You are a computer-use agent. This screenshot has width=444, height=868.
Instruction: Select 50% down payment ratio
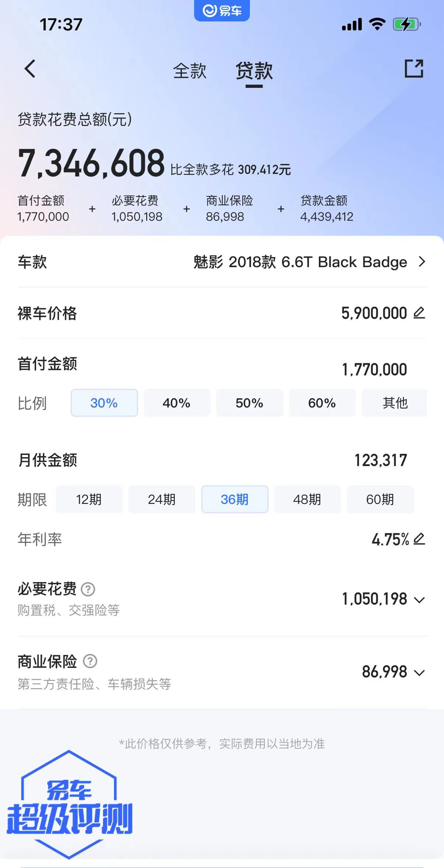tap(250, 403)
